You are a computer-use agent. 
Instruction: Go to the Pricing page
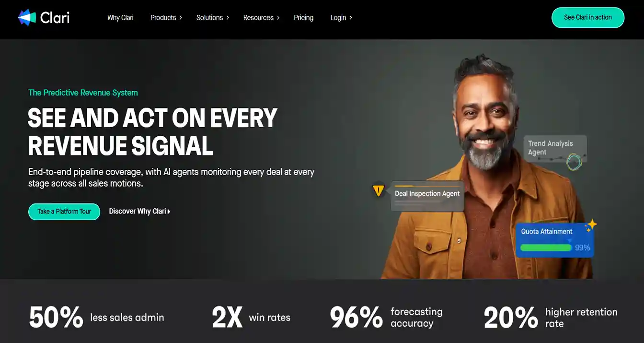[304, 18]
